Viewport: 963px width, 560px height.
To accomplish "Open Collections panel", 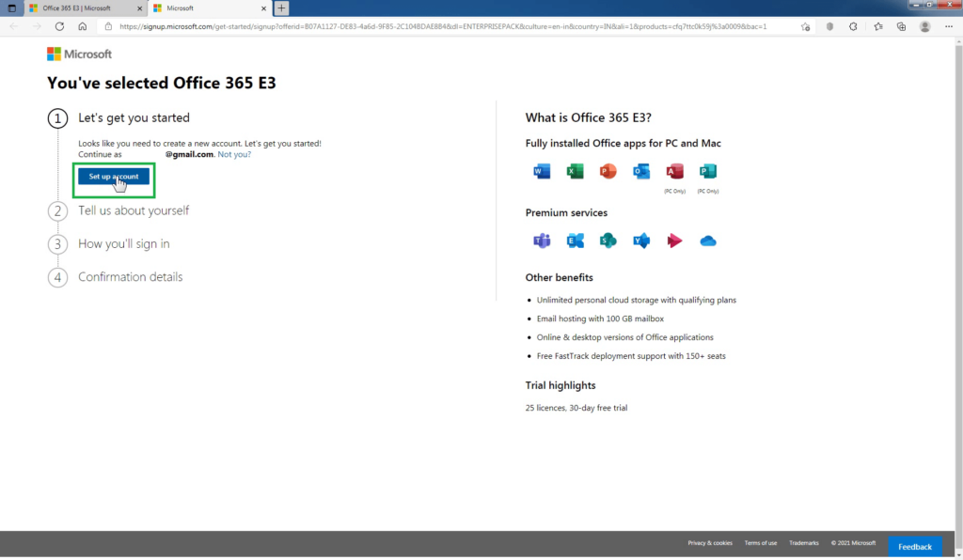I will pyautogui.click(x=901, y=26).
